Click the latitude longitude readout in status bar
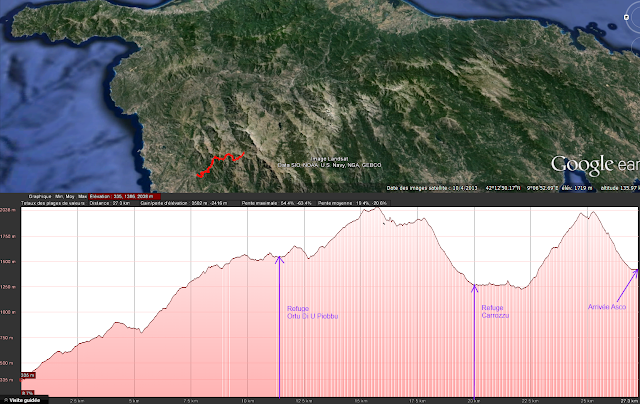 click(522, 188)
